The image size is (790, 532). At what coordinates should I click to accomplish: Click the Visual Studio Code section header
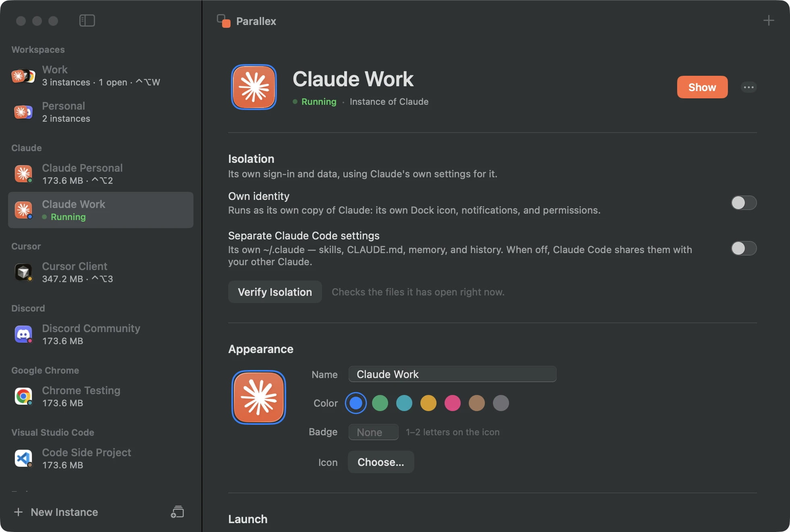[53, 432]
